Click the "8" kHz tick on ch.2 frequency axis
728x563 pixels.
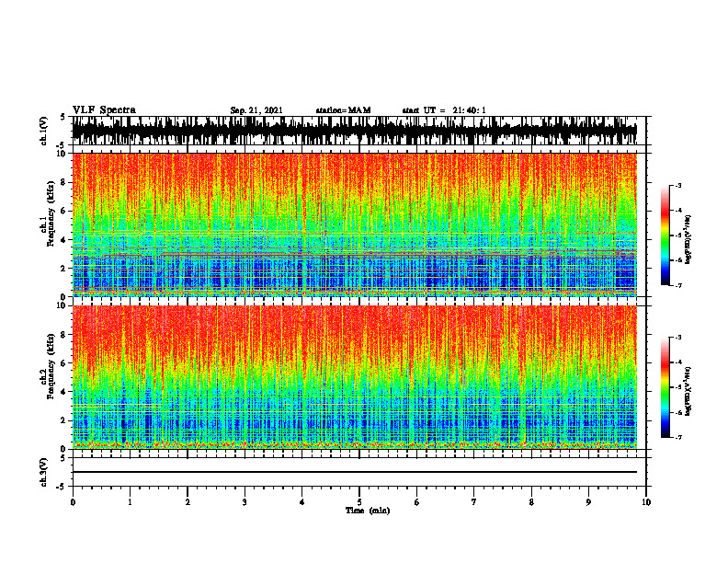click(64, 335)
